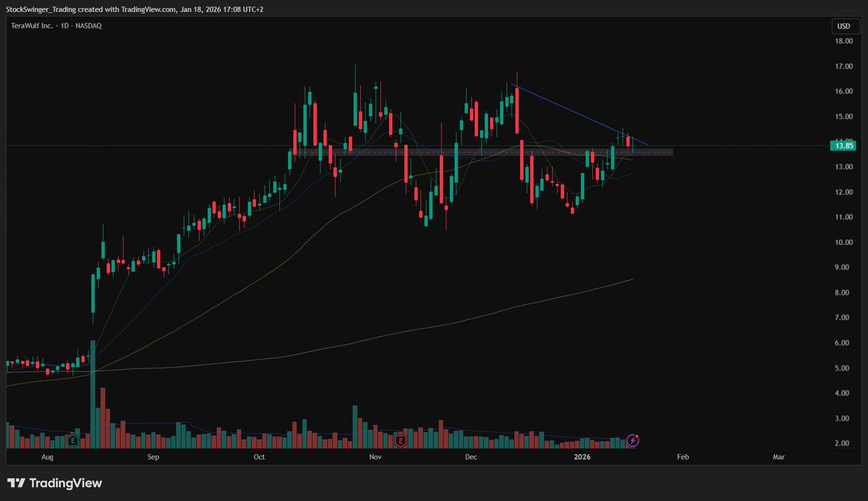This screenshot has width=868, height=501.
Task: Select the blue descending trendline
Action: coord(579,114)
